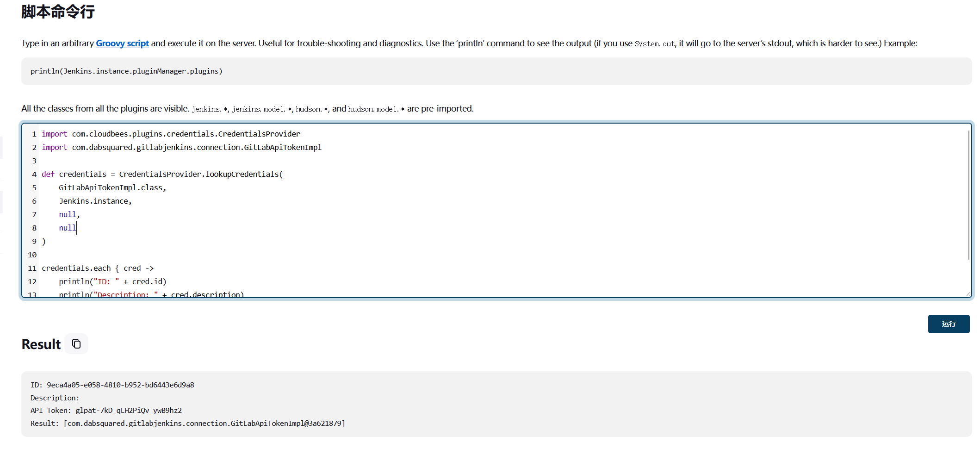Place cursor on the CredentialsProvider import line
Image resolution: width=980 pixels, height=455 pixels.
tap(185, 134)
